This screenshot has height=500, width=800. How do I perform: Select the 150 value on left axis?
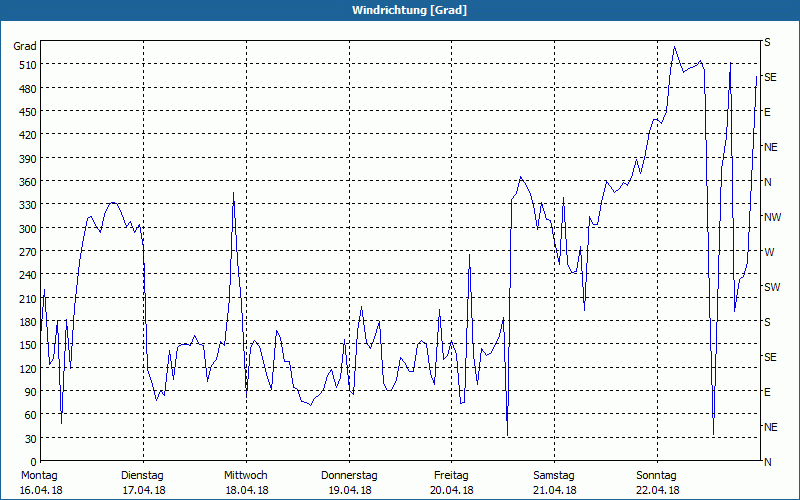click(x=28, y=345)
